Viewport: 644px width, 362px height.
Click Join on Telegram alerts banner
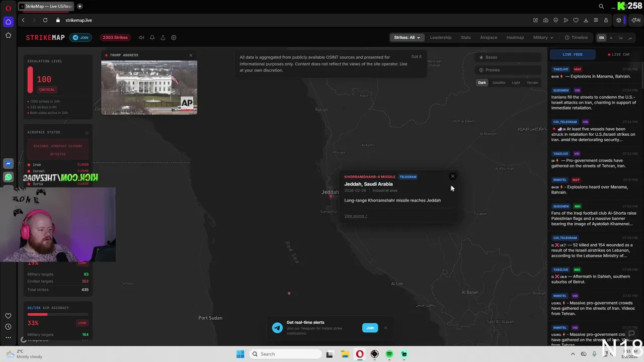[370, 328]
